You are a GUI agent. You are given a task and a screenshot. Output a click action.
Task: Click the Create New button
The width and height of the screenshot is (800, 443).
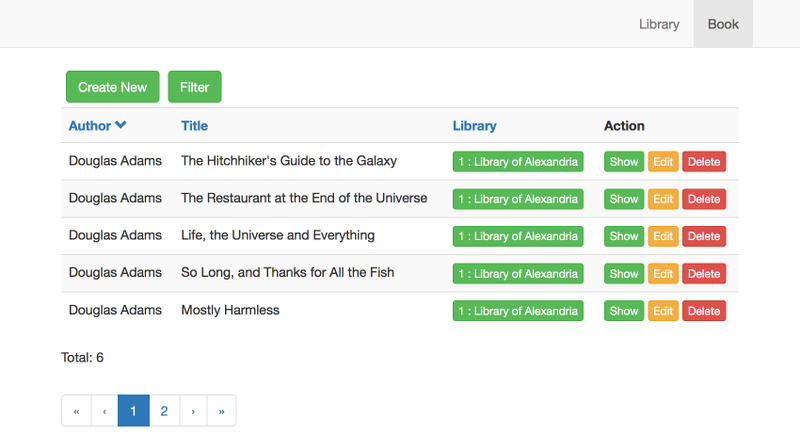112,87
